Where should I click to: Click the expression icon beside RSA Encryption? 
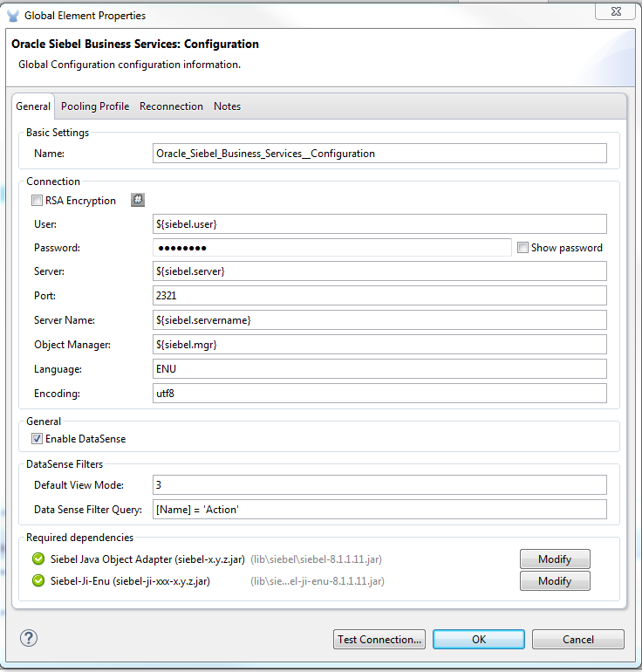(138, 200)
